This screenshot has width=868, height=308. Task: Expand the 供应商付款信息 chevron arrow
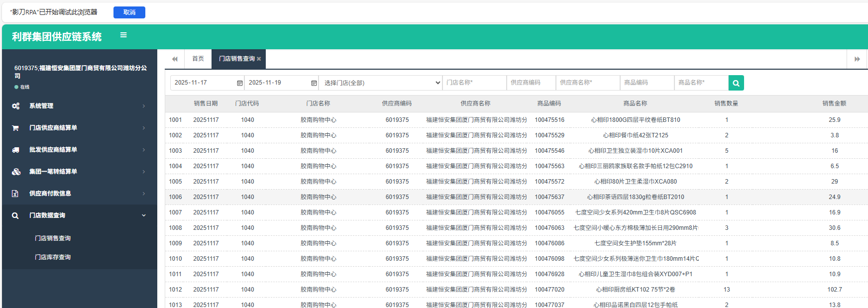(x=144, y=194)
